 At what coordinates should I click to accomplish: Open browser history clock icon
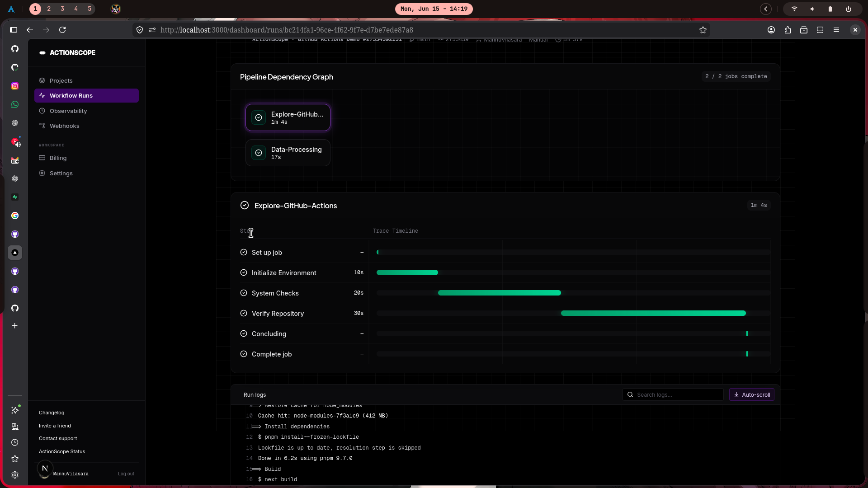(x=15, y=442)
